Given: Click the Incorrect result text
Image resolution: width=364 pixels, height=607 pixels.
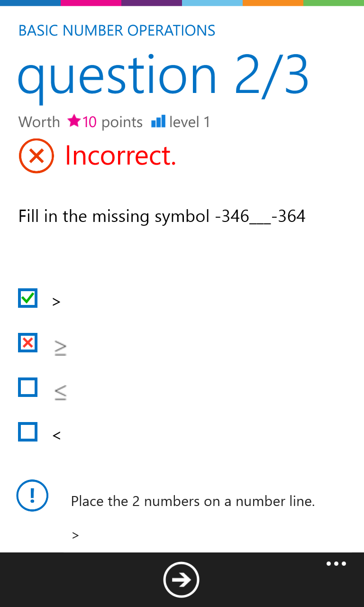Looking at the screenshot, I should tap(120, 156).
